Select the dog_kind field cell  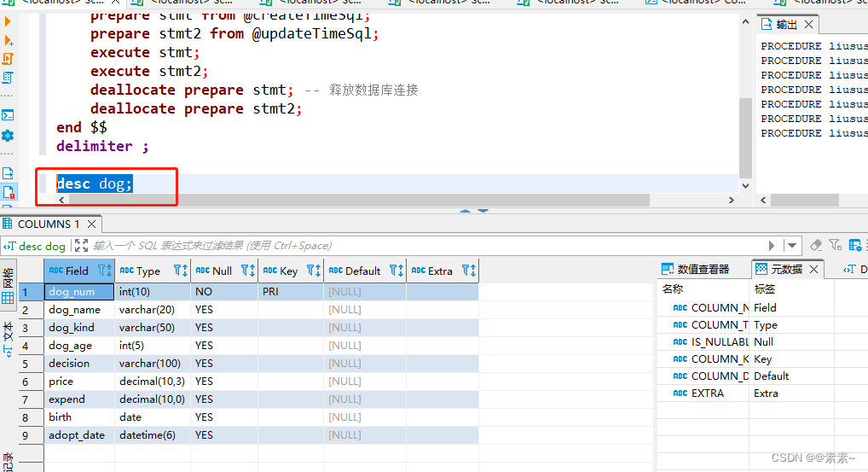coord(79,328)
